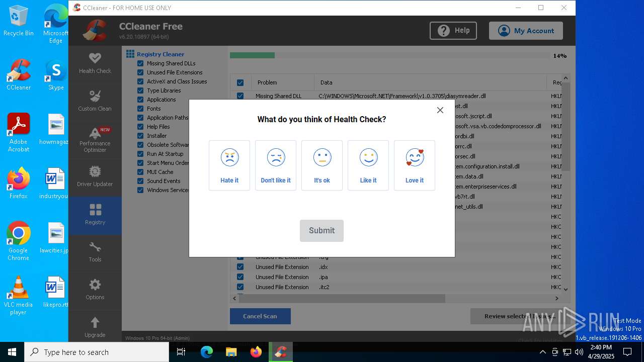644x362 pixels.
Task: Open Task View on taskbar
Action: click(182, 352)
